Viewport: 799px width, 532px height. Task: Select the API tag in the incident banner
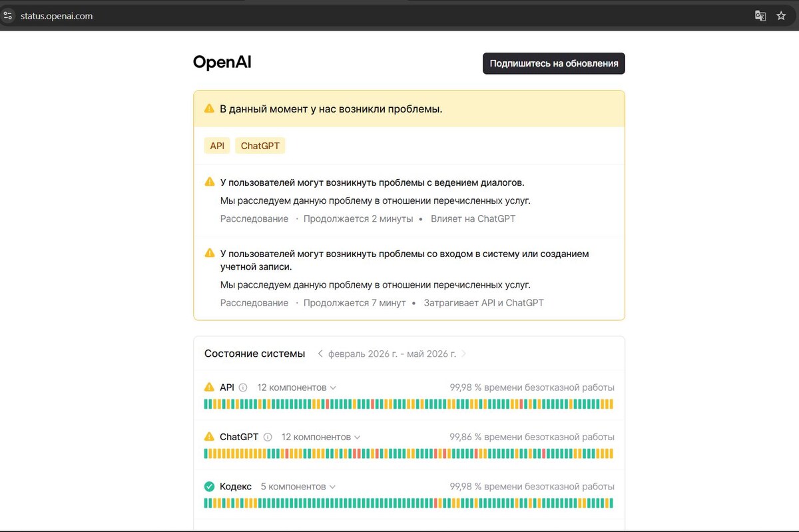pos(217,146)
